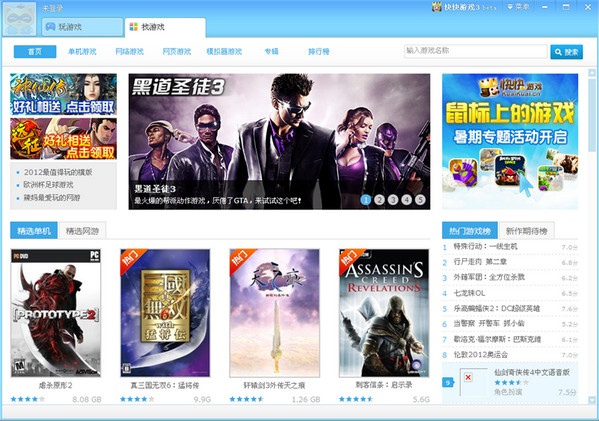This screenshot has width=599, height=421.
Task: Open the 网络游戏 category
Action: click(130, 52)
